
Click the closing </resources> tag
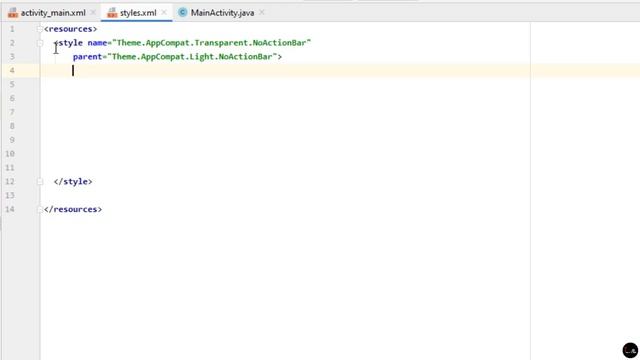[x=73, y=209]
